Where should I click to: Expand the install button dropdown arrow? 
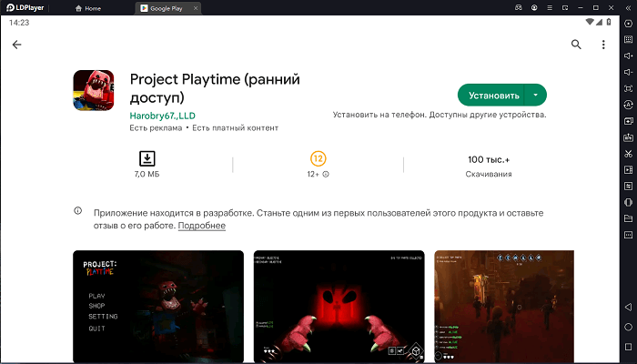coord(535,95)
